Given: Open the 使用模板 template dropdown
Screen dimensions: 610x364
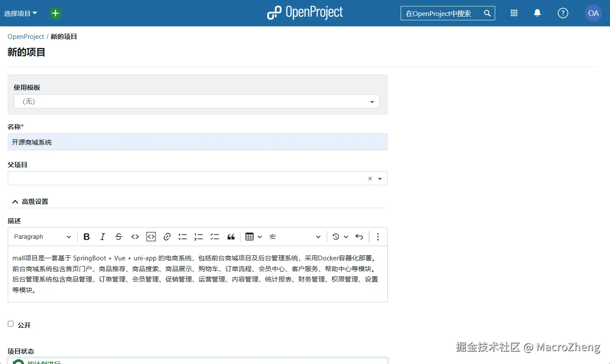Looking at the screenshot, I should click(196, 101).
